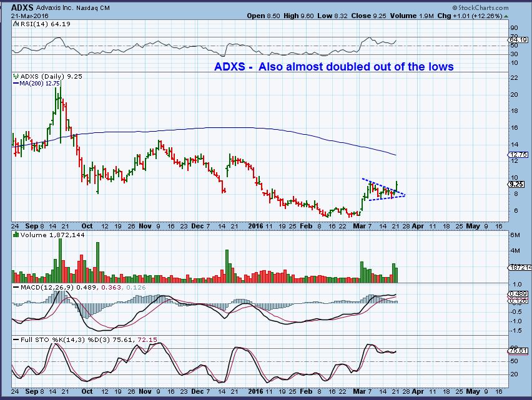Click the 6M label on the volume axis
The width and height of the screenshot is (532, 400).
(x=515, y=235)
